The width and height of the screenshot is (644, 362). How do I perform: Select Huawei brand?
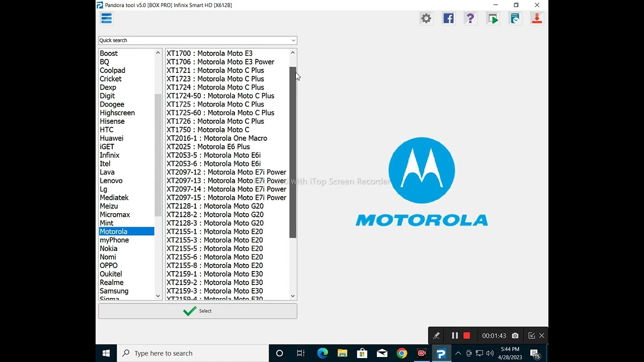pos(111,138)
